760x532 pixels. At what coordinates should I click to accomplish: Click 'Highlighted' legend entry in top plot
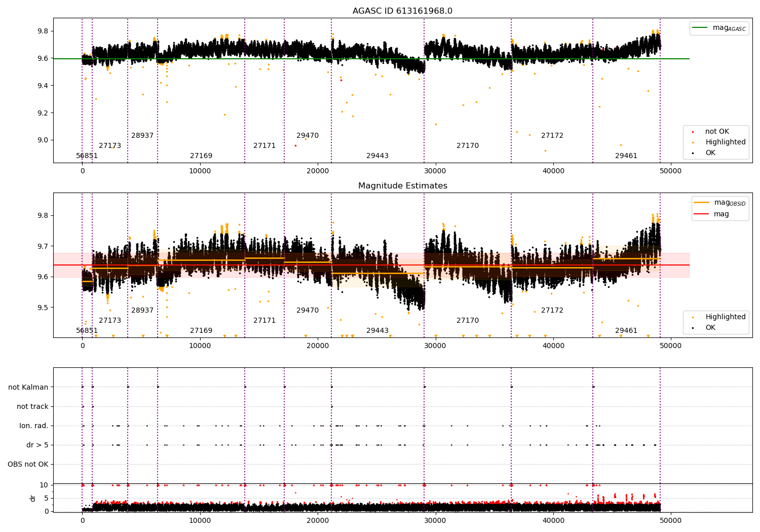726,142
